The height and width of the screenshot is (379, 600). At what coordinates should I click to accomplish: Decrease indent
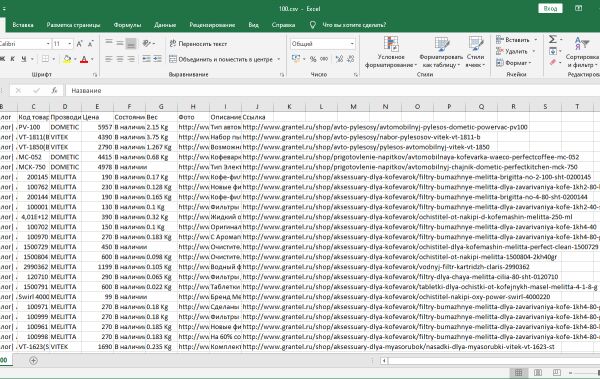[x=146, y=59]
